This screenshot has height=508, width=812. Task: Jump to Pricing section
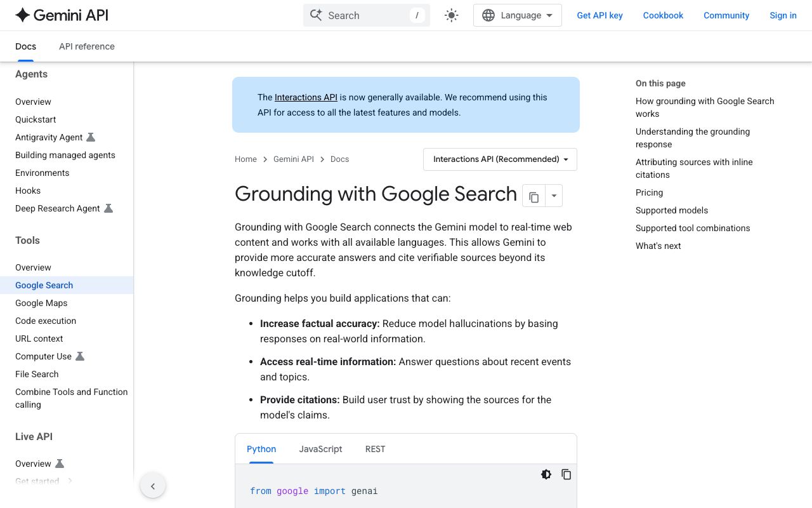coord(649,192)
